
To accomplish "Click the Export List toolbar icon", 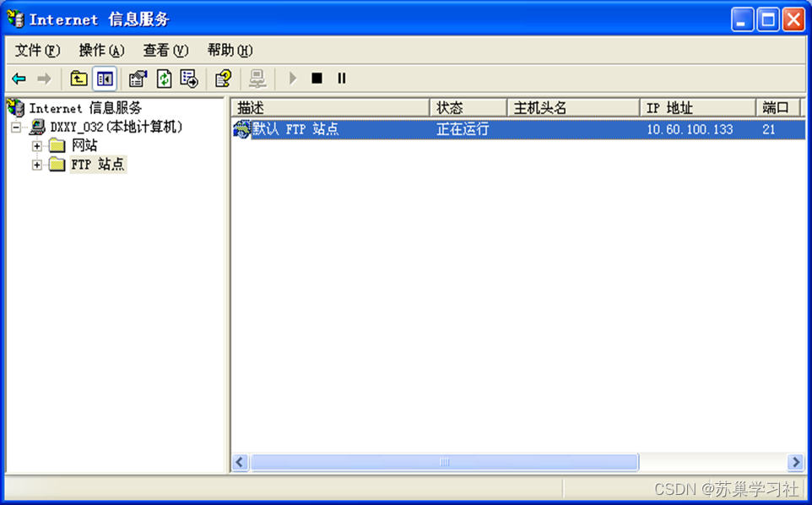I will [189, 79].
